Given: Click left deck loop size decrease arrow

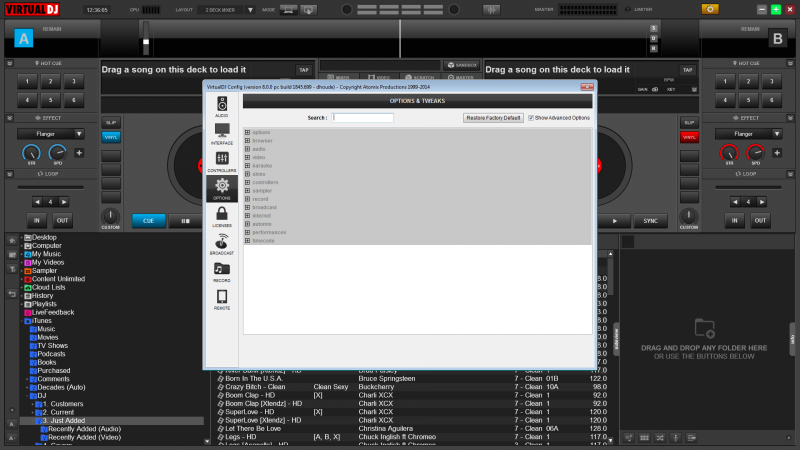Looking at the screenshot, I should click(x=37, y=202).
